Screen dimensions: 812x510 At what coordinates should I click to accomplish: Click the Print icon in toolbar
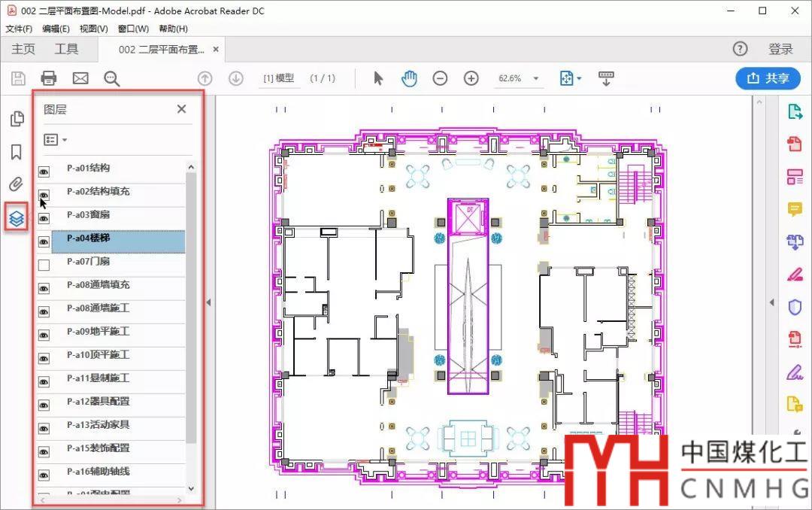tap(49, 78)
